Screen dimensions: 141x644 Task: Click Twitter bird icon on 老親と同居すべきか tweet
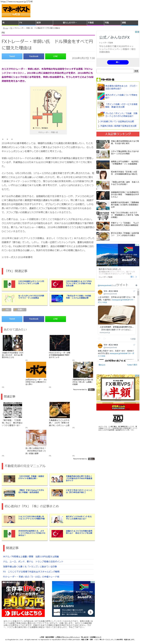click(x=134, y=345)
